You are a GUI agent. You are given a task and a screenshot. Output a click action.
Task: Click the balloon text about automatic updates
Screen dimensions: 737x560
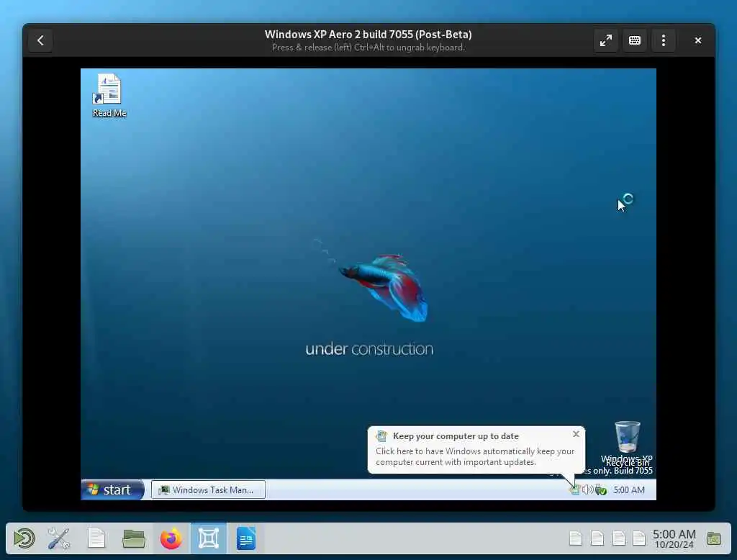475,456
